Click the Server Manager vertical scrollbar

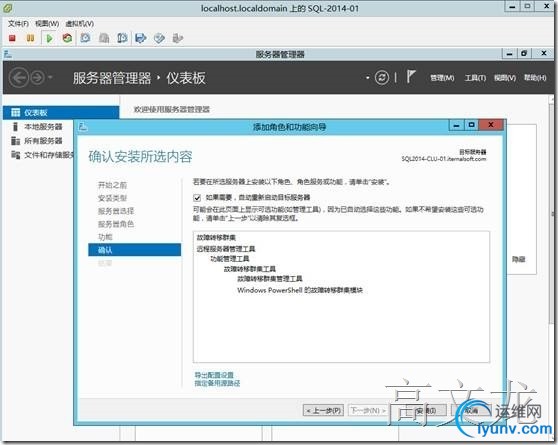[x=553, y=214]
